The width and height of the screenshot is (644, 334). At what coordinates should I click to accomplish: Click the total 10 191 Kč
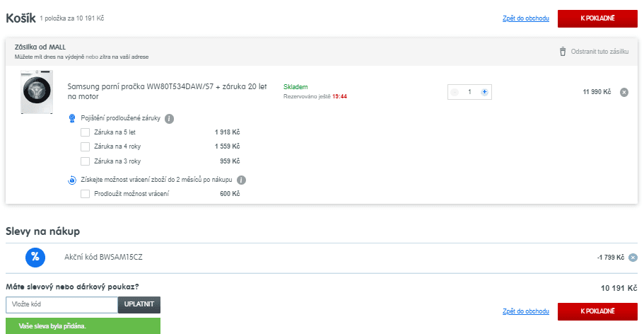coord(619,288)
